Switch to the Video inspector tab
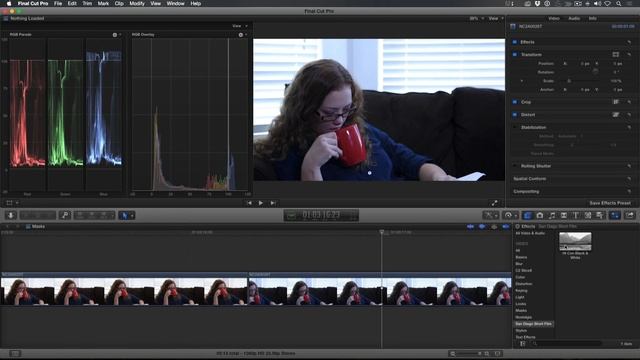This screenshot has width=640, height=360. [554, 18]
